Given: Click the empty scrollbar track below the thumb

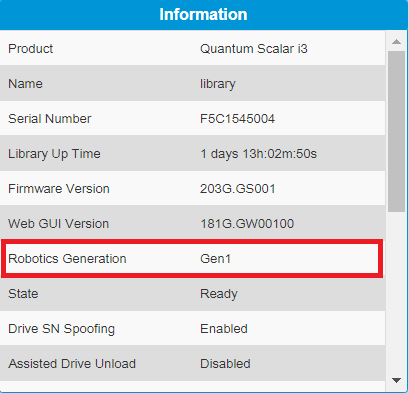Looking at the screenshot, I should point(396,292).
